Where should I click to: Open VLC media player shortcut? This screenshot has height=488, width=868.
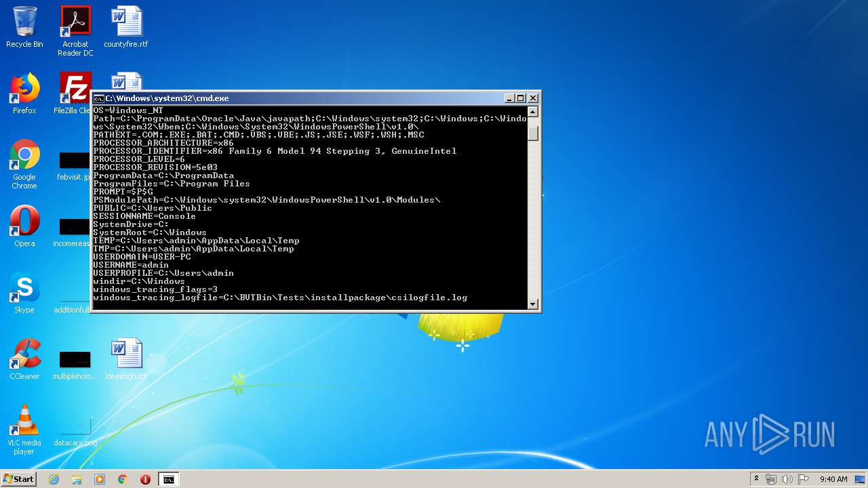pyautogui.click(x=24, y=430)
